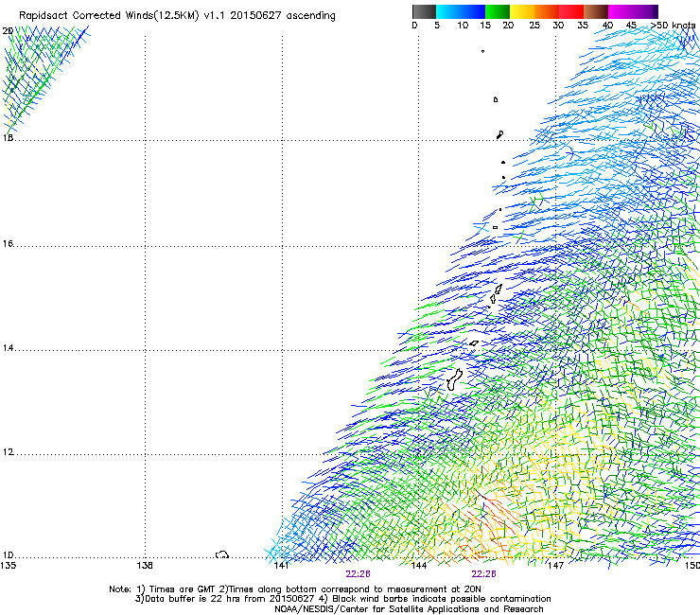700x615 pixels.
Task: Click the island pair outline near 15N
Action: click(496, 294)
